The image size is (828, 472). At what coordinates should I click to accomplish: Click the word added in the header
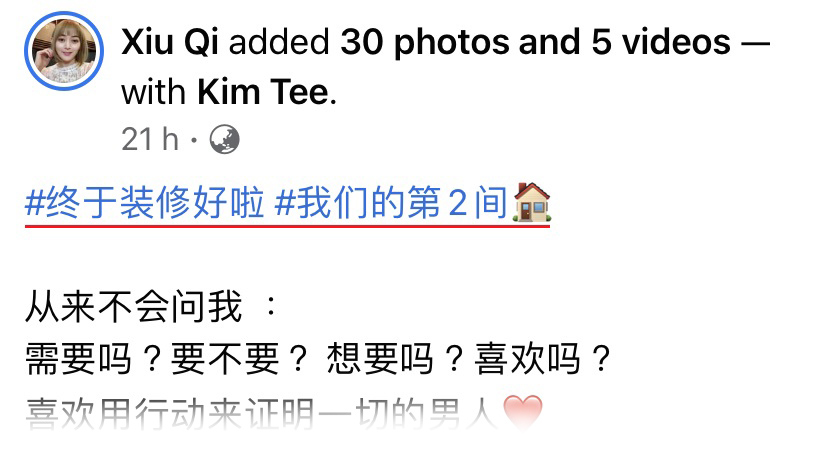[279, 41]
